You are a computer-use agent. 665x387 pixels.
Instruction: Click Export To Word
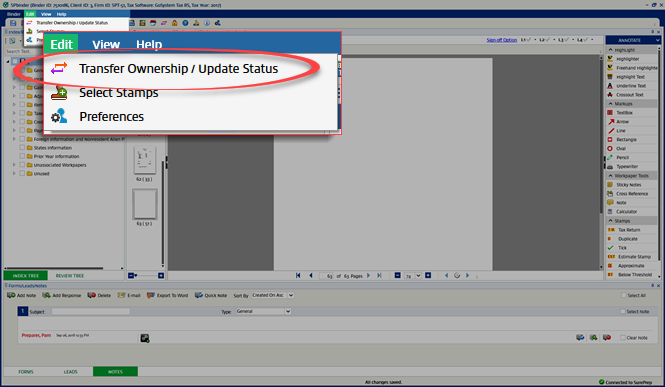pyautogui.click(x=168, y=295)
